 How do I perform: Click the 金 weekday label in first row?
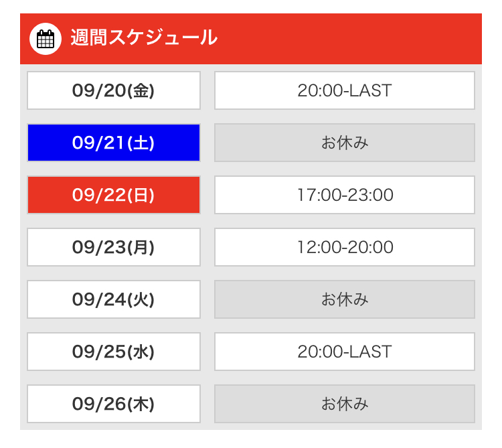coord(141,90)
